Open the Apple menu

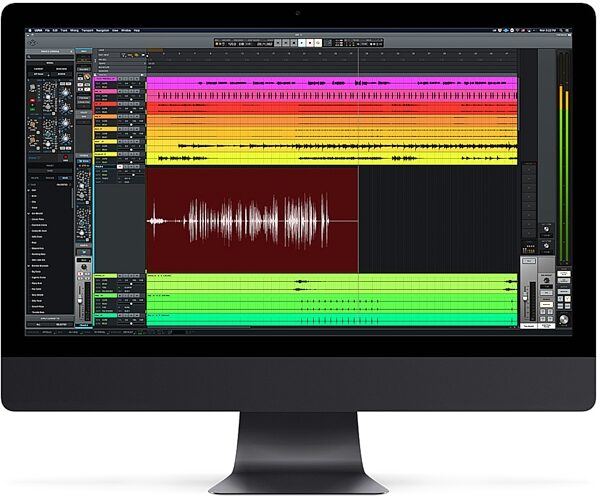pyautogui.click(x=30, y=30)
